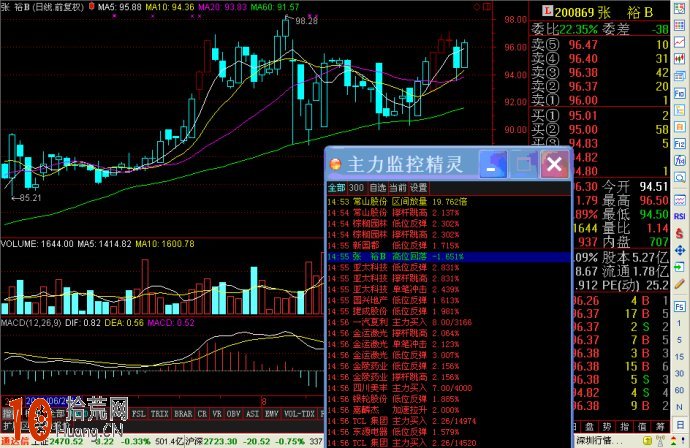Open the candlestick chart icon in right sidebar
690x448 pixels.
(x=679, y=59)
